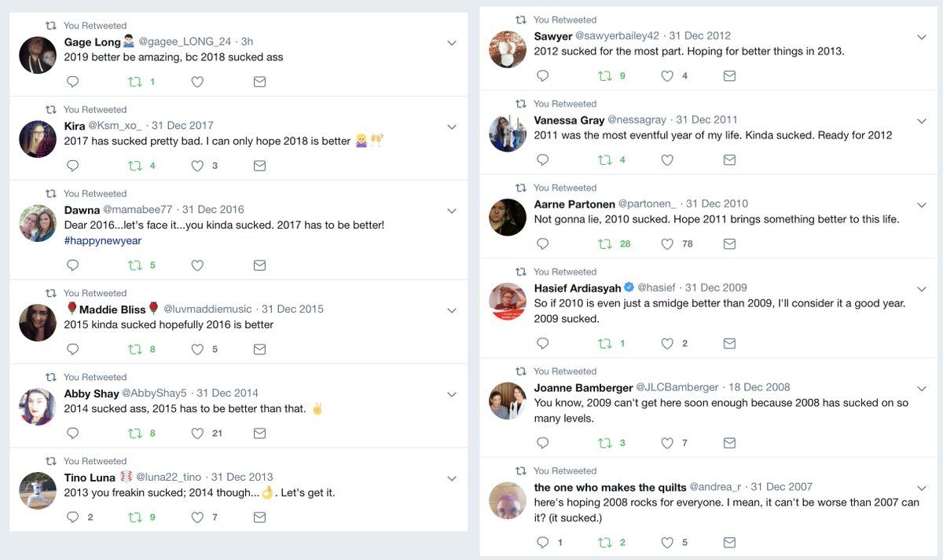
Task: Like Abby Shay's 2014 tweet
Action: click(x=197, y=433)
